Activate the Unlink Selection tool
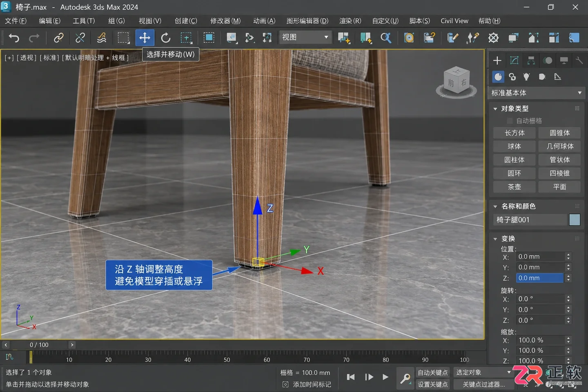Screen dimensions: 588x392 tap(80, 38)
